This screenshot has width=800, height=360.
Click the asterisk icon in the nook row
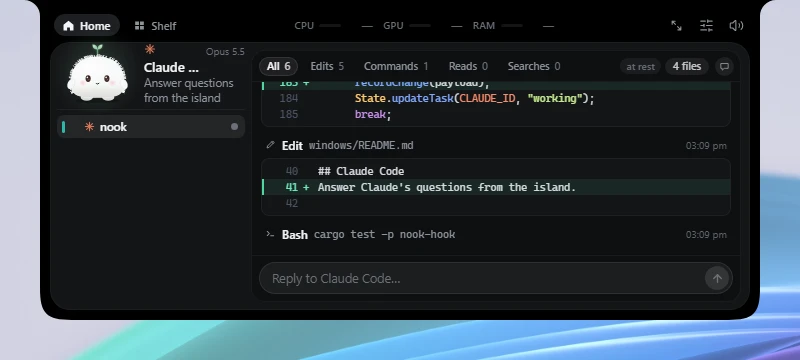(89, 126)
